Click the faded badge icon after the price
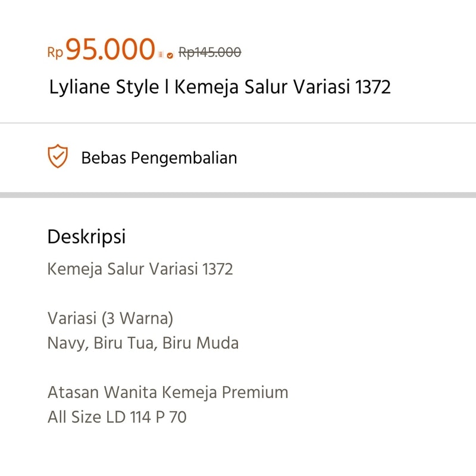Viewport: 476px width, 476px height. point(161,55)
